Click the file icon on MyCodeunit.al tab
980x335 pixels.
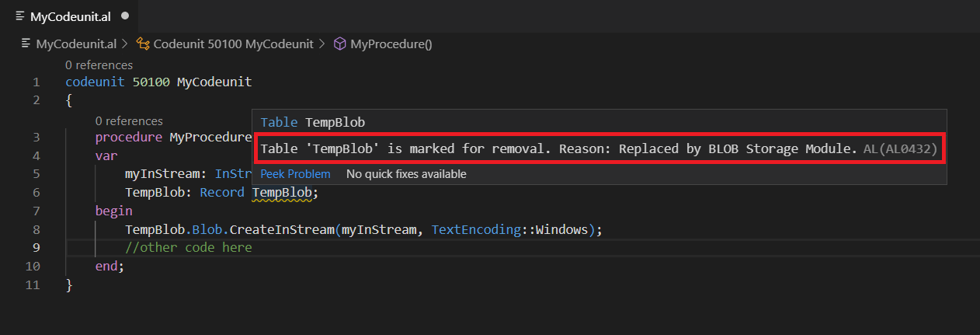tap(20, 16)
